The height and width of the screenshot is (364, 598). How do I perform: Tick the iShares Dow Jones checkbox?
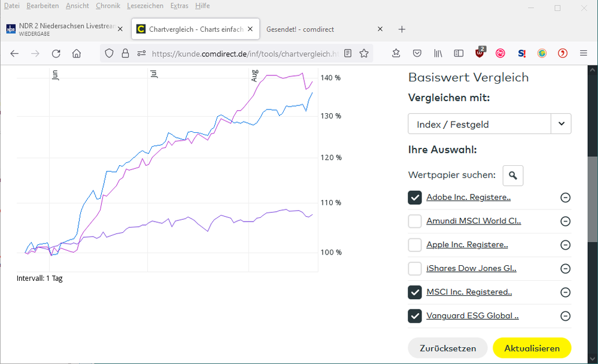(x=415, y=268)
